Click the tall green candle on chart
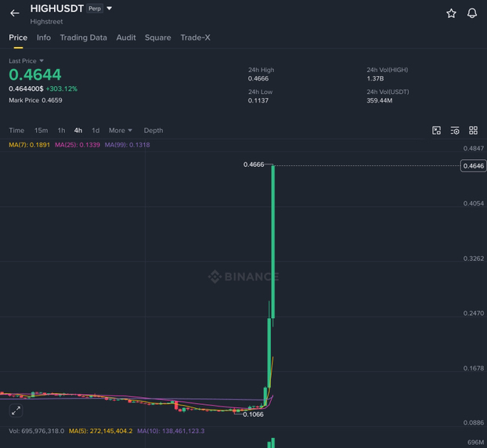487x448 pixels. [273, 242]
